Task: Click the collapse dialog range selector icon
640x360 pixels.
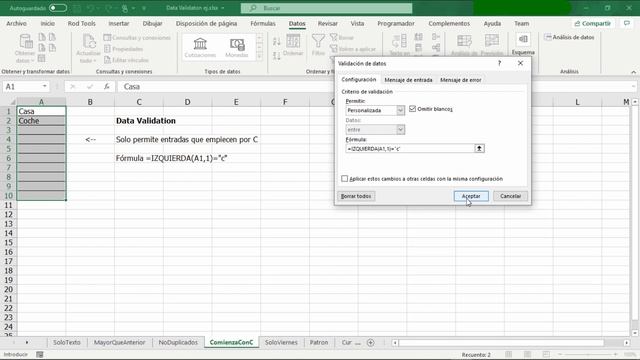Action: point(479,149)
